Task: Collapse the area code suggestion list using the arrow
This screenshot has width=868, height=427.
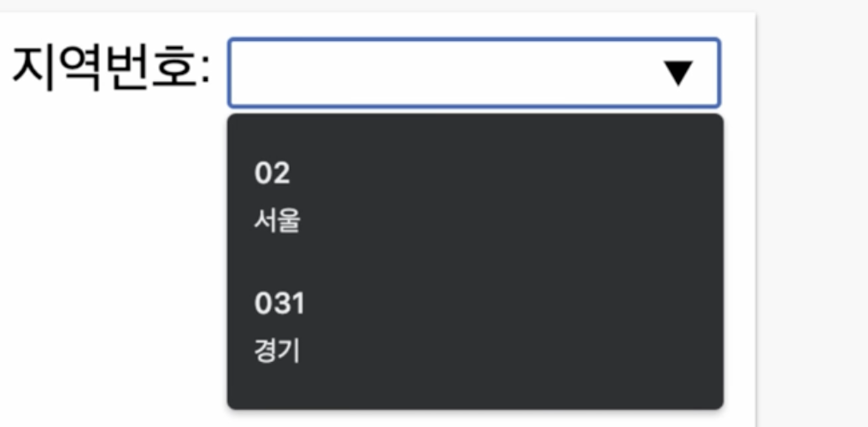Action: point(678,73)
